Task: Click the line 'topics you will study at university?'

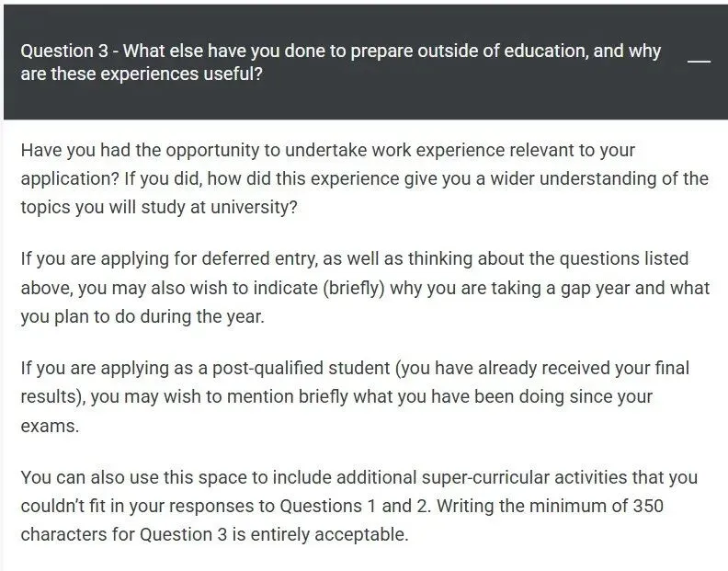Action: 159,207
